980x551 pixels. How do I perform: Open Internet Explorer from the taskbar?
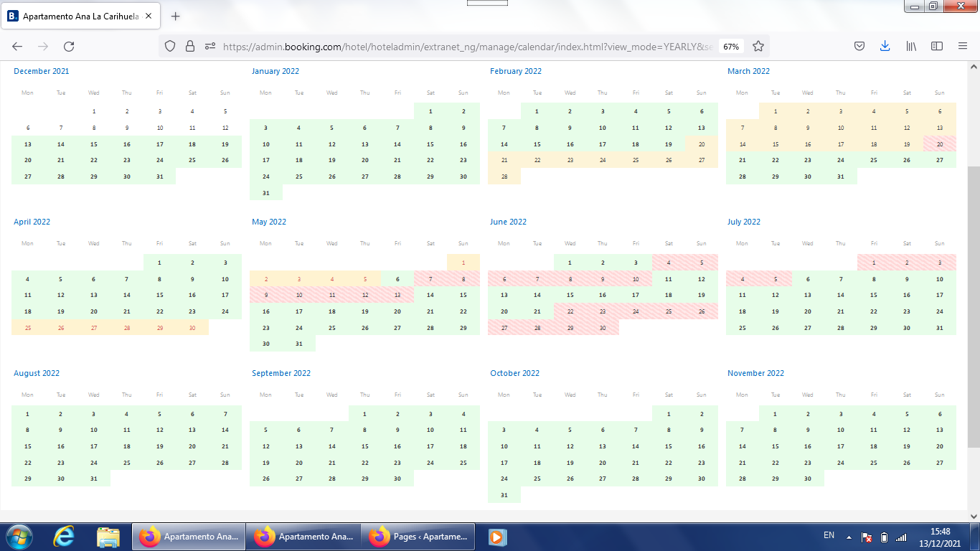click(64, 536)
